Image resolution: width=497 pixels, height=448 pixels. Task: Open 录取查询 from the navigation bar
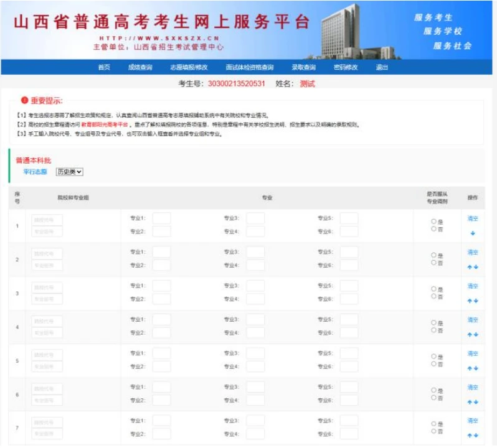point(303,67)
